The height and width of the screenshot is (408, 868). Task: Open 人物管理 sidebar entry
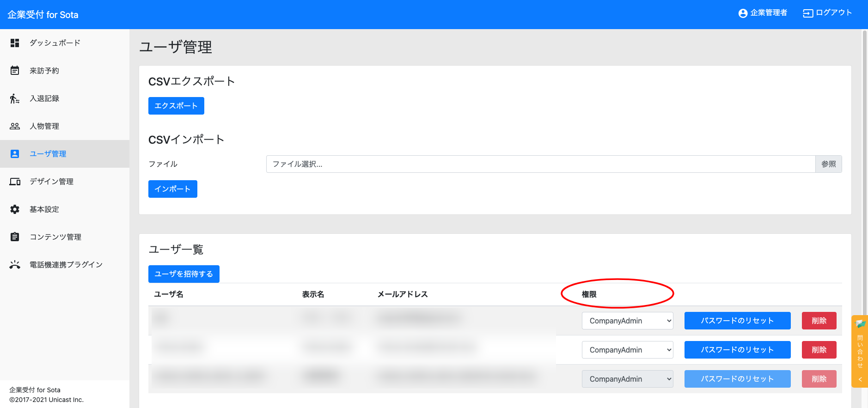tap(65, 126)
